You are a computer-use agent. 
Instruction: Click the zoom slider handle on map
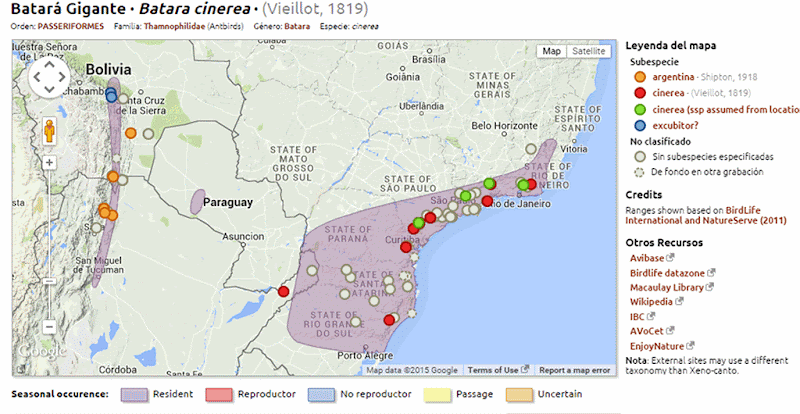pyautogui.click(x=49, y=281)
